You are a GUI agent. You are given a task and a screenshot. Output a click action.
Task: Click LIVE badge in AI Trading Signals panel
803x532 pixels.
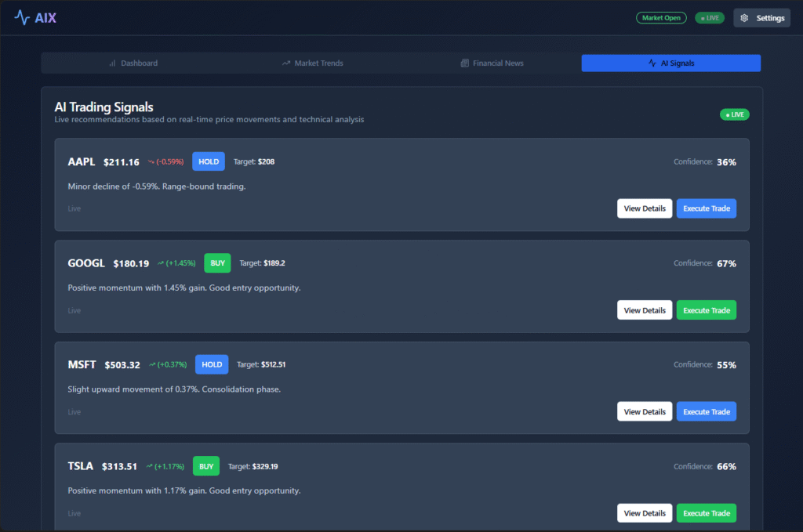click(x=734, y=114)
